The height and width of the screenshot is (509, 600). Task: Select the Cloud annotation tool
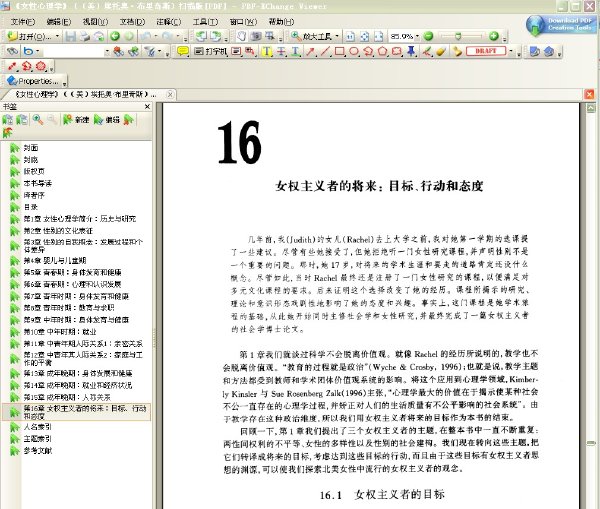point(397,51)
